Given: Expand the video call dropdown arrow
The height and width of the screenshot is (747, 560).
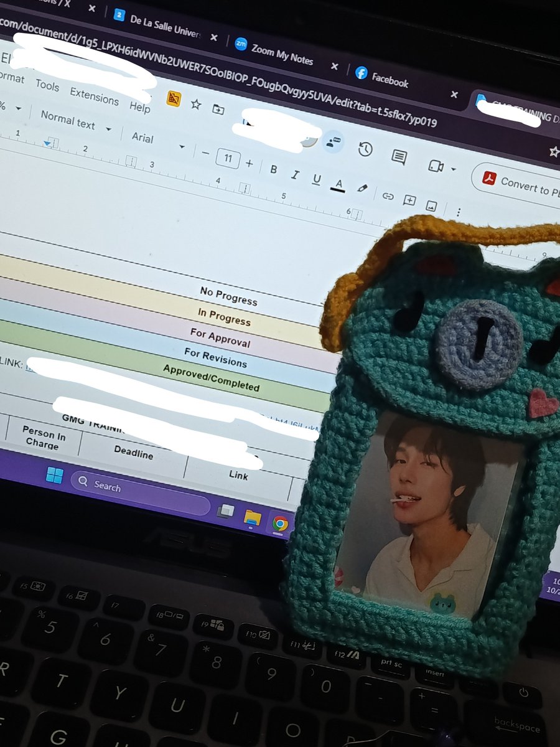Looking at the screenshot, I should [x=453, y=169].
